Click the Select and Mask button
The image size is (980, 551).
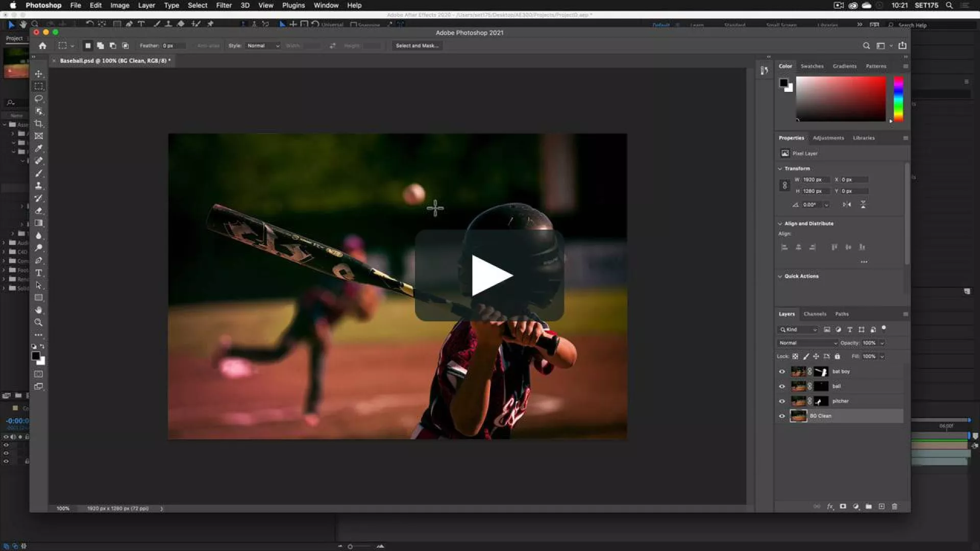tap(416, 46)
